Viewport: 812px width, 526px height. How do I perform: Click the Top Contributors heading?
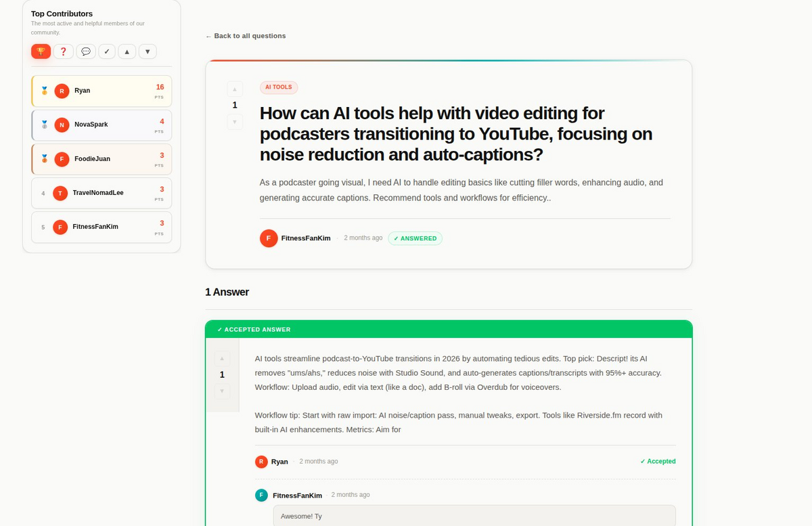(62, 14)
